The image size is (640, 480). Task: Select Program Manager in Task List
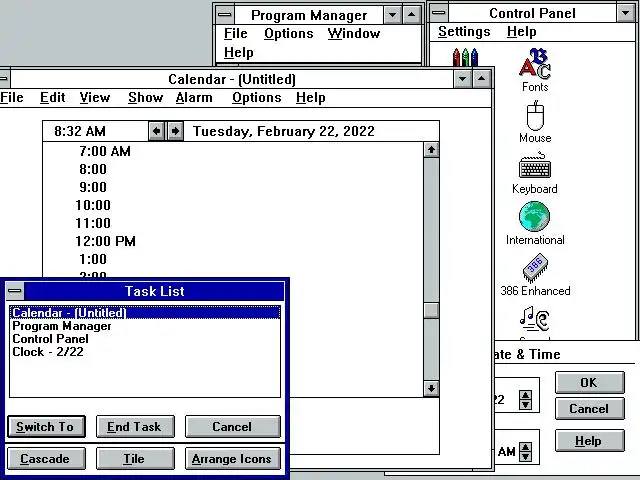[145, 326]
